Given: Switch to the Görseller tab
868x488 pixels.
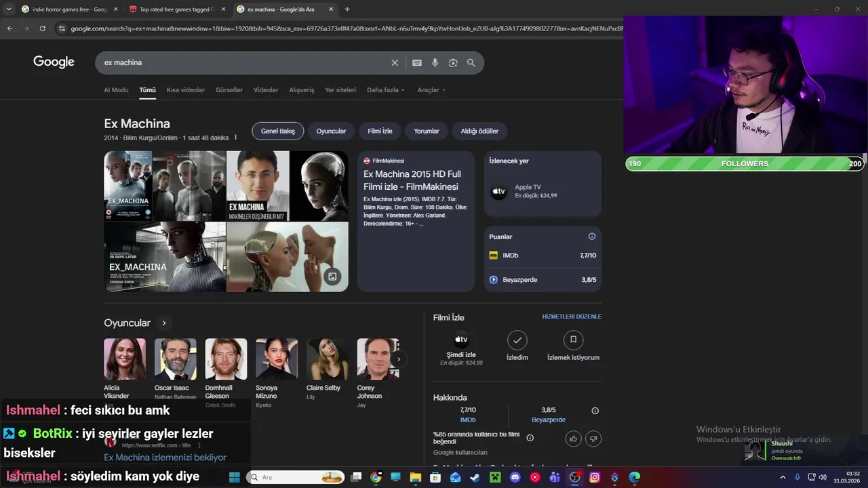Looking at the screenshot, I should 229,90.
